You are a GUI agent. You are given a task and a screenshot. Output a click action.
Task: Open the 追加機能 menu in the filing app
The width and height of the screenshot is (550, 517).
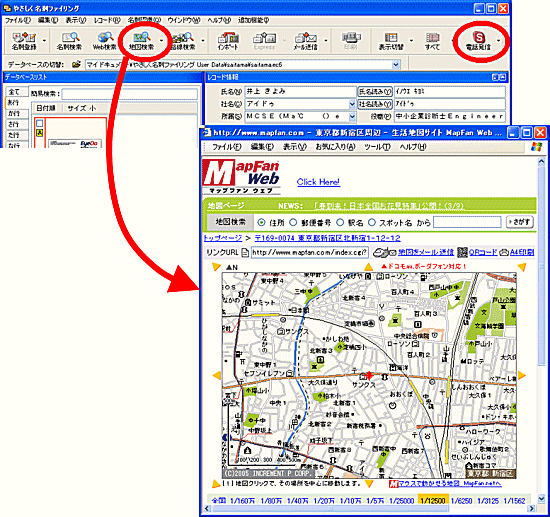254,20
